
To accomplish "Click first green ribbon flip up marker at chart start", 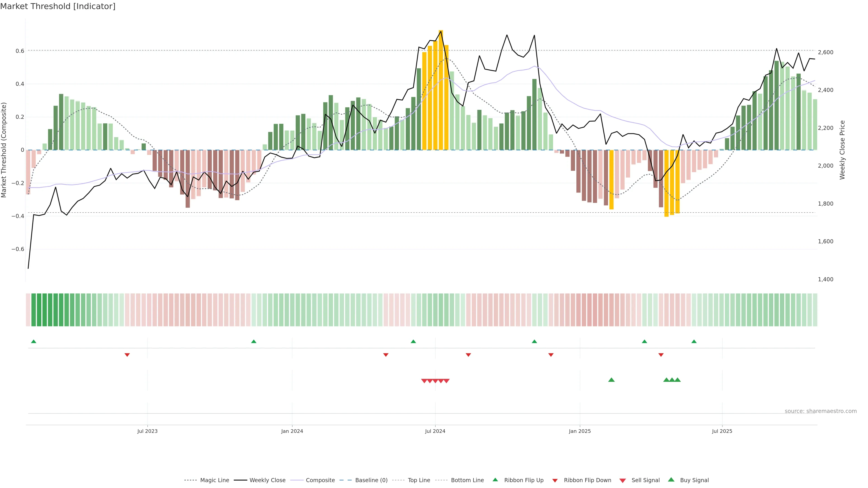I will pyautogui.click(x=33, y=342).
